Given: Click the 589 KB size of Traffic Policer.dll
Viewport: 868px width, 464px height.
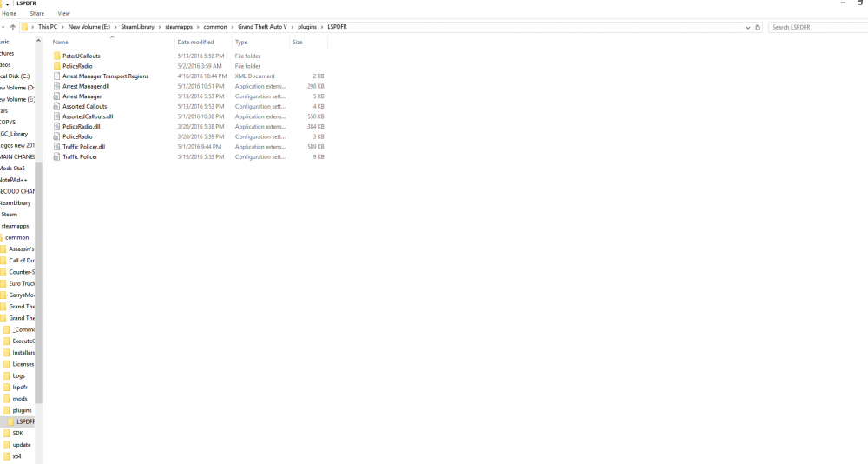Looking at the screenshot, I should (316, 146).
